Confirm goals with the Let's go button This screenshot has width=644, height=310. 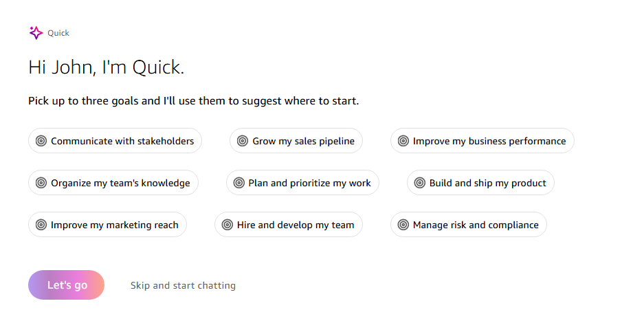pos(66,285)
